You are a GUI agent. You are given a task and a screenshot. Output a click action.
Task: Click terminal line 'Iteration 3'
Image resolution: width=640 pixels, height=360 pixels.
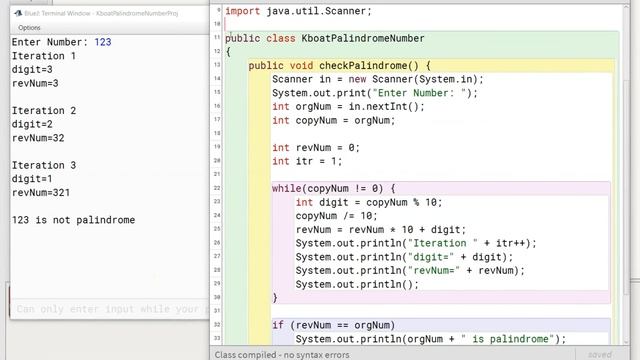[x=44, y=165]
